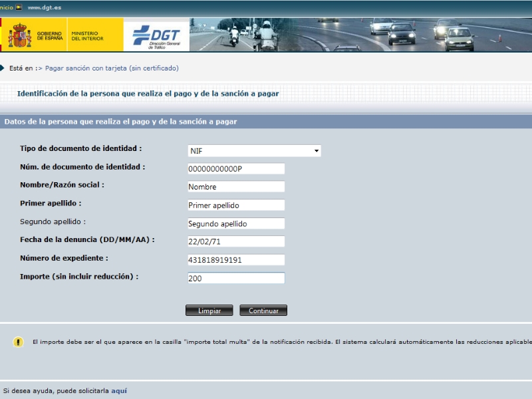The image size is (532, 399).
Task: Open the Pagar sanción con tarjeta breadcrumb link
Action: point(112,68)
